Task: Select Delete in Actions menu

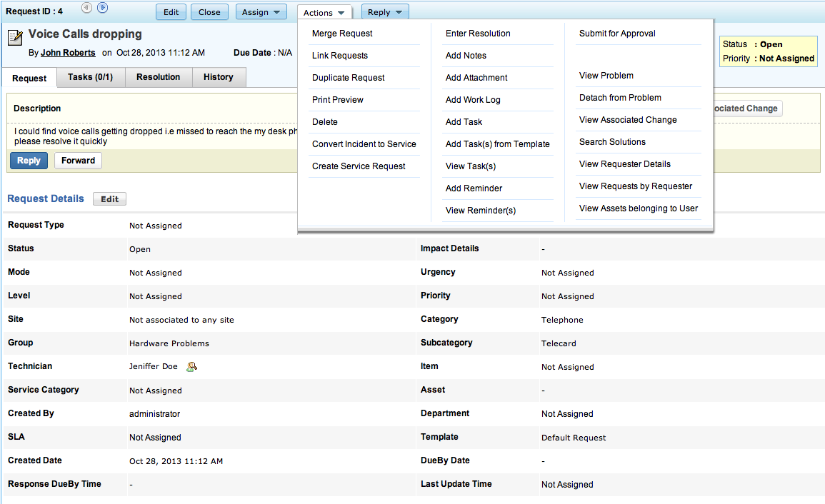Action: pyautogui.click(x=324, y=121)
